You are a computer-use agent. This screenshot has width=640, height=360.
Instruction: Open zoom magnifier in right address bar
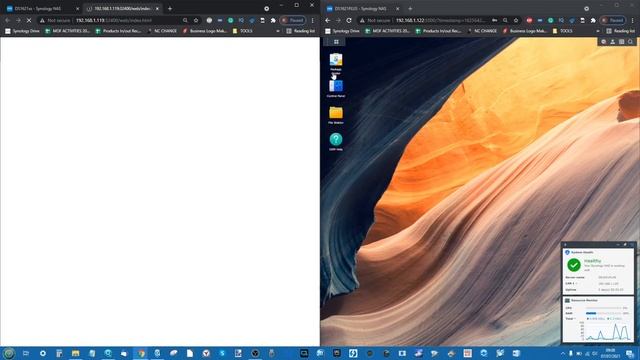505,20
